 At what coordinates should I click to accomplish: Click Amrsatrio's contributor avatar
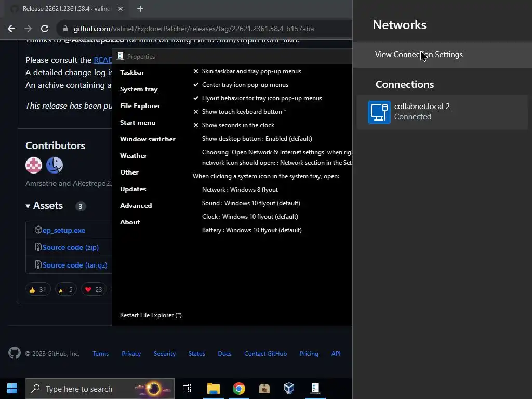(34, 165)
